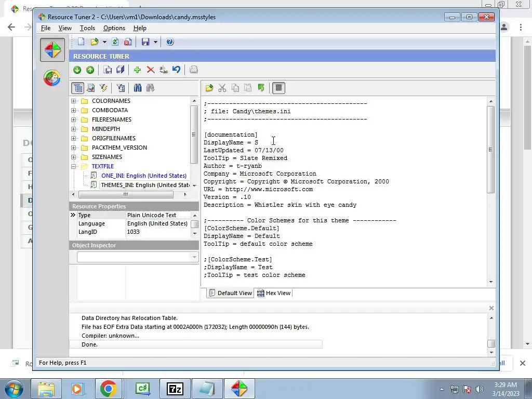Open the Save options dropdown arrow

coord(155,42)
